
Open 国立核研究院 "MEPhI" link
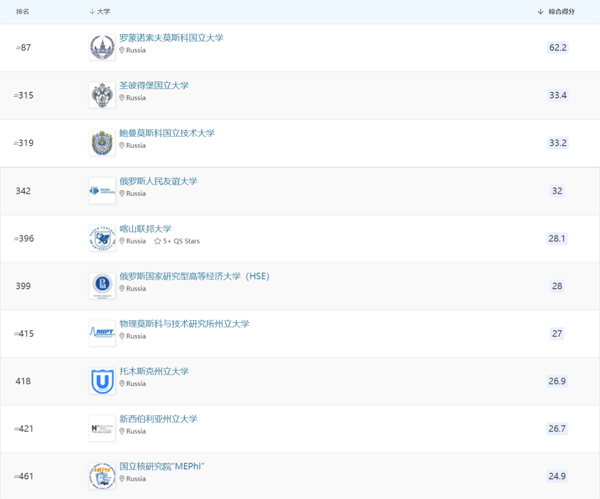click(162, 466)
